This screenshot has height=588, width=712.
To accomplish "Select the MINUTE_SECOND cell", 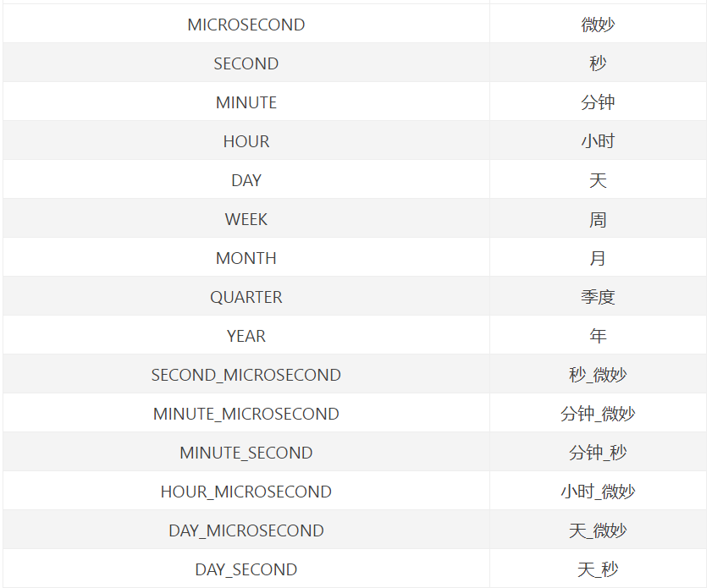I will [x=246, y=453].
